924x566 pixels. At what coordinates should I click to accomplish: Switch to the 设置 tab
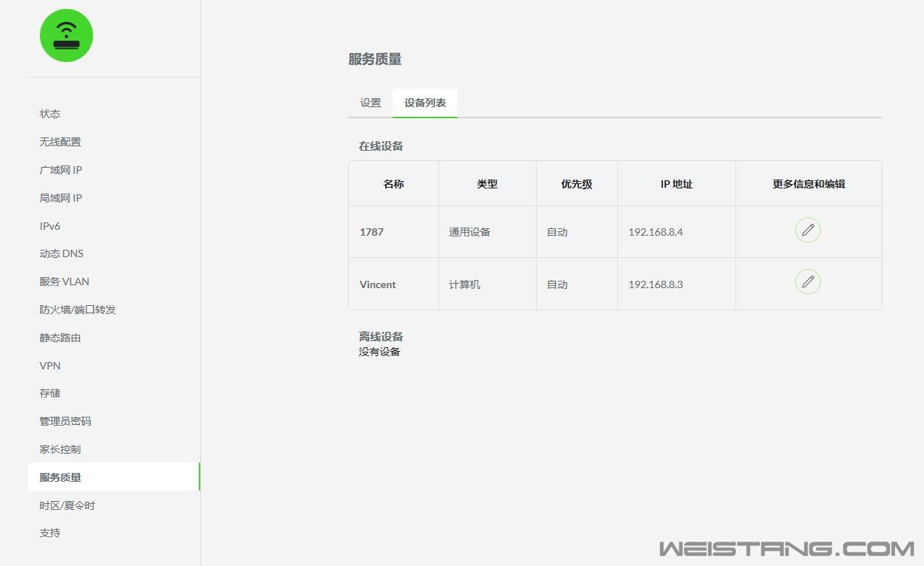tap(370, 103)
